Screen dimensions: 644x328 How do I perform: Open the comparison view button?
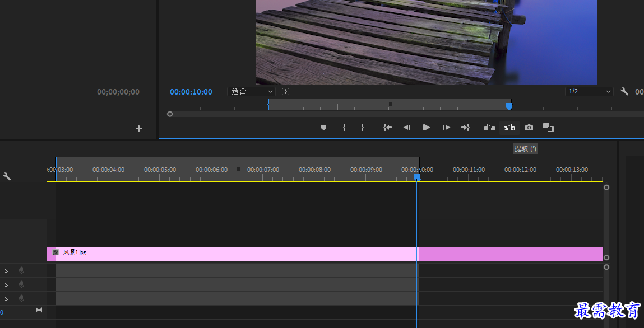(548, 128)
